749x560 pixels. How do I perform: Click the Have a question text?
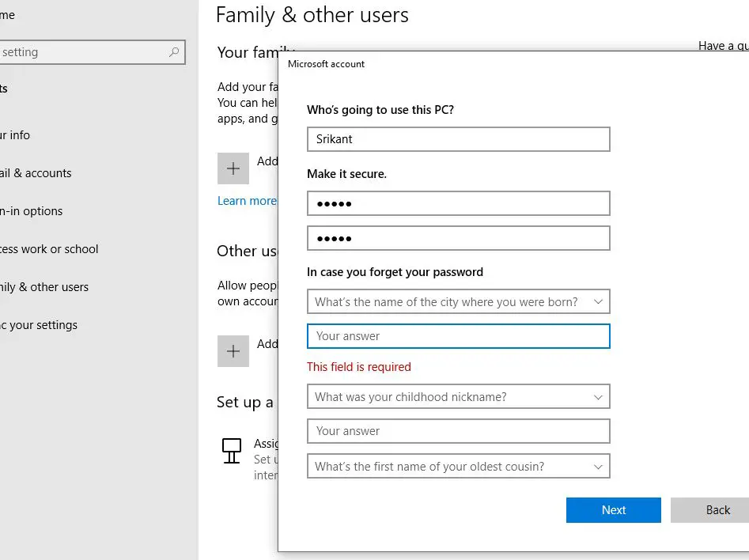click(723, 45)
